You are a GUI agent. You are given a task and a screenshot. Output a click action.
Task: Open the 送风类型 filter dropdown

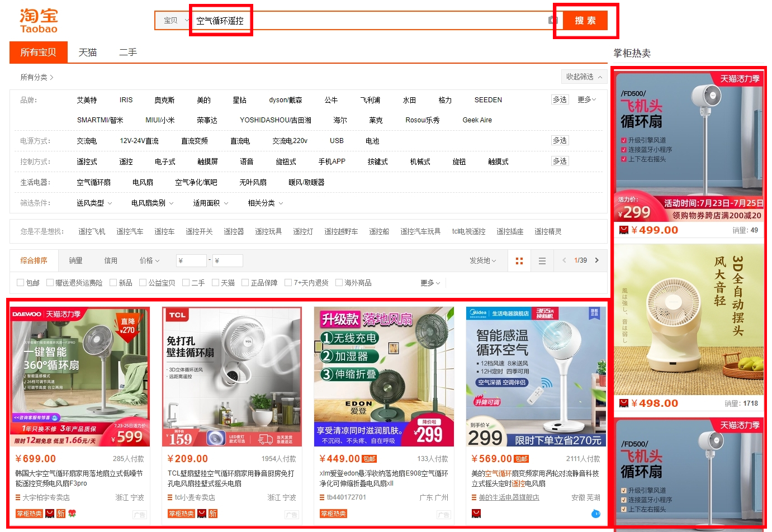(x=94, y=203)
